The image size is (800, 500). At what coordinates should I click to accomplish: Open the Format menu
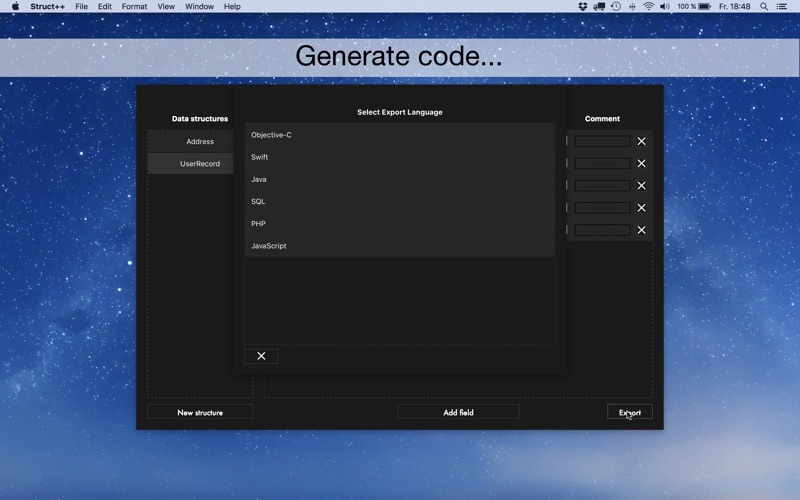134,7
